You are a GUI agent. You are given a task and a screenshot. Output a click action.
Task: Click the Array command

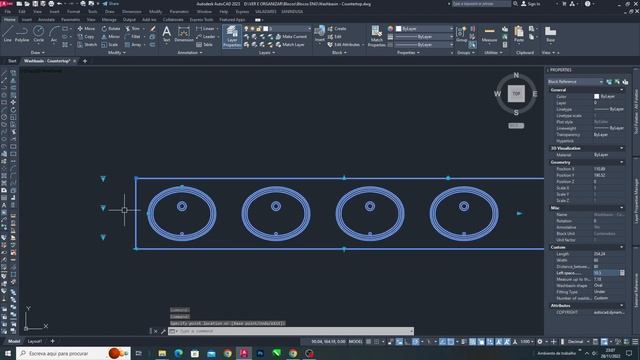pyautogui.click(x=133, y=44)
